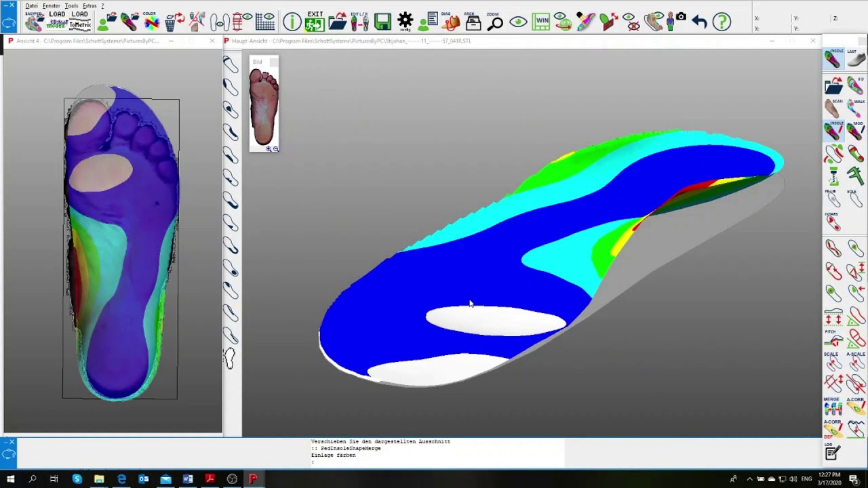
Task: Open Windows Start menu
Action: 10,479
